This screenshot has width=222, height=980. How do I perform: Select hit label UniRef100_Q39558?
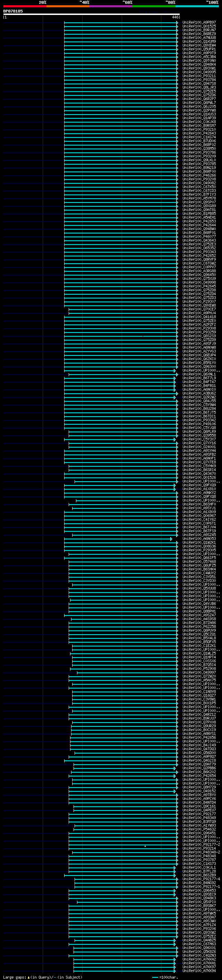199,436
